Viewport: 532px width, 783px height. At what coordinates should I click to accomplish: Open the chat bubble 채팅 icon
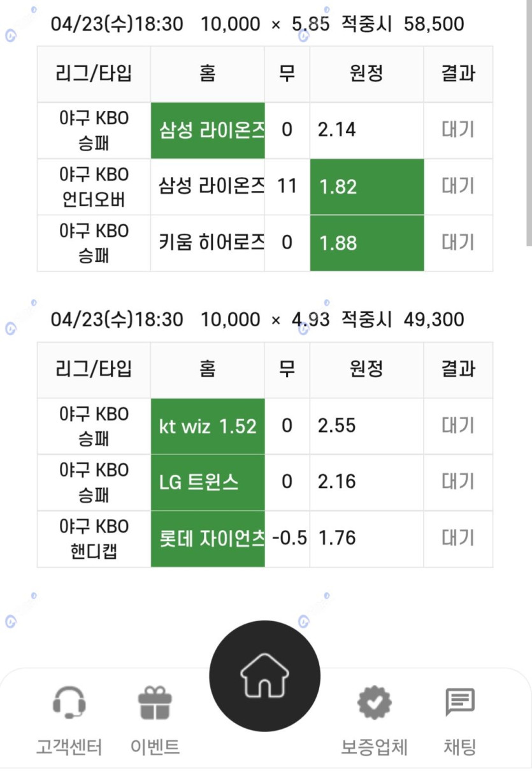click(x=459, y=703)
